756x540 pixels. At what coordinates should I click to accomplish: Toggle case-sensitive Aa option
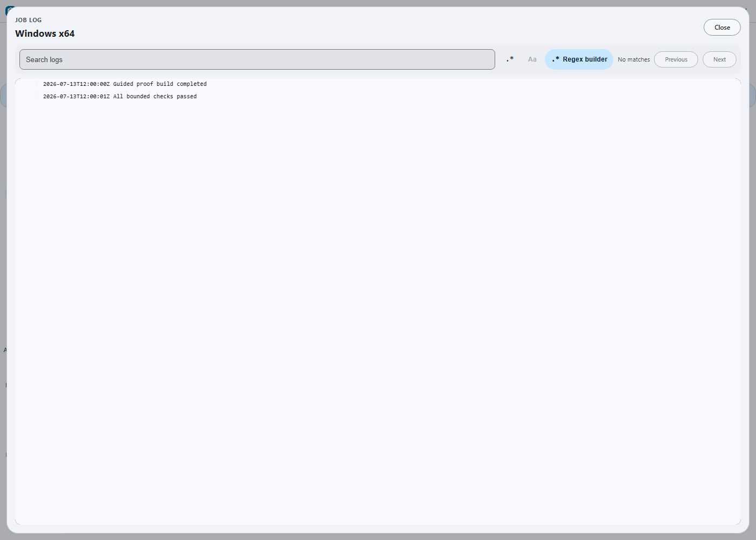[532, 59]
